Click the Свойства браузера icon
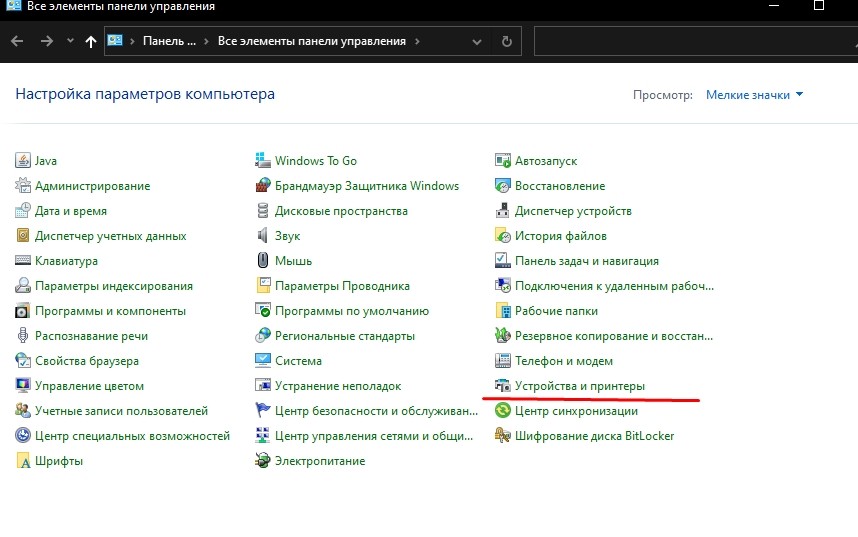The width and height of the screenshot is (858, 537). [22, 361]
